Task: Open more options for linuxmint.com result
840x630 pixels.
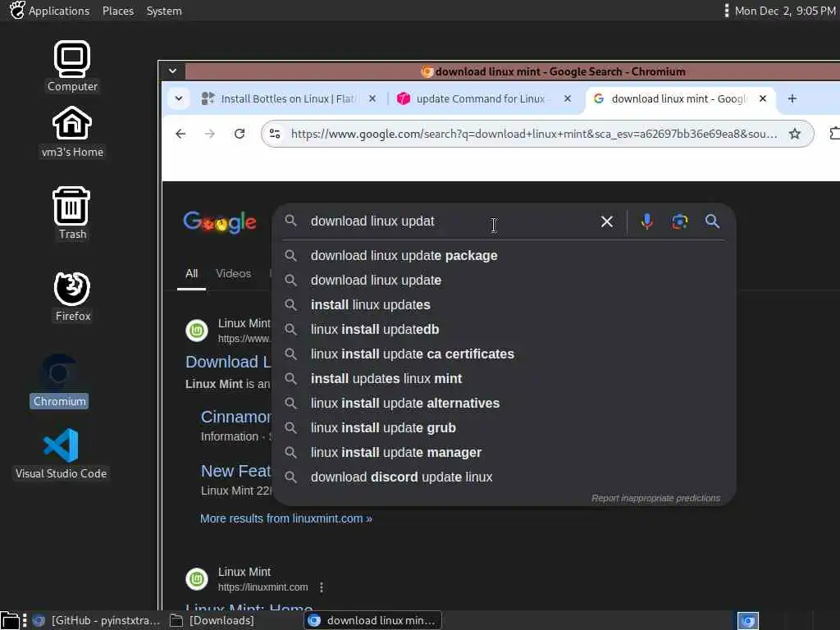Action: coord(322,587)
